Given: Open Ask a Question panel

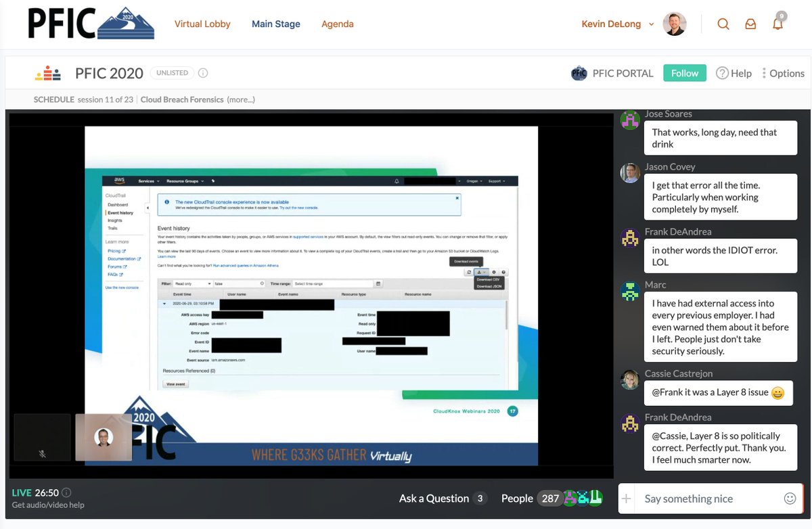Looking at the screenshot, I should (434, 499).
